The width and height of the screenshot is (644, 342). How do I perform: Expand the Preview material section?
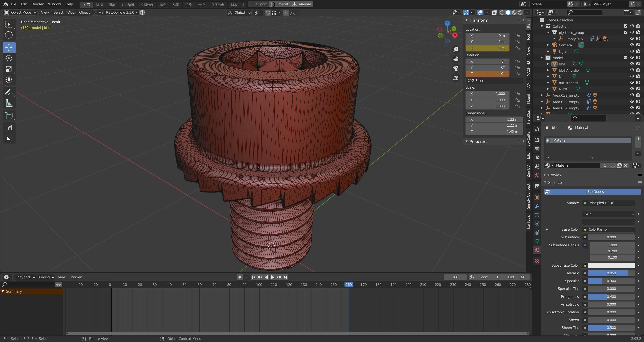coord(555,175)
